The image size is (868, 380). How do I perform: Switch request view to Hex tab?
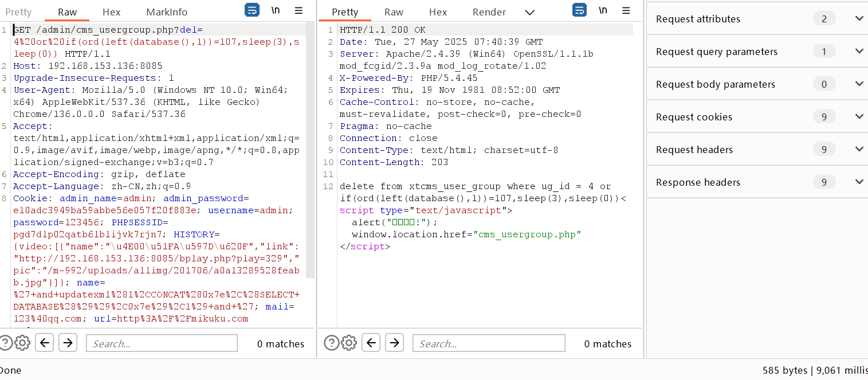[x=112, y=12]
